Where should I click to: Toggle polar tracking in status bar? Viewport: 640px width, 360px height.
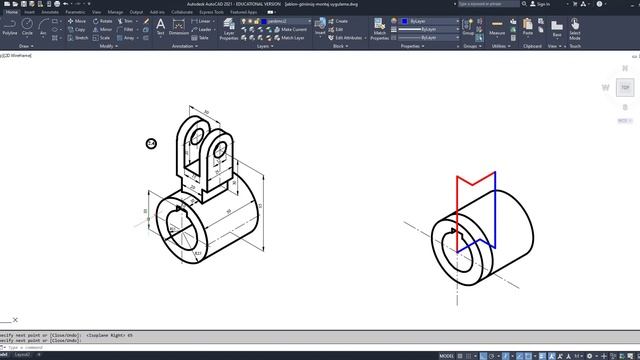coord(491,356)
